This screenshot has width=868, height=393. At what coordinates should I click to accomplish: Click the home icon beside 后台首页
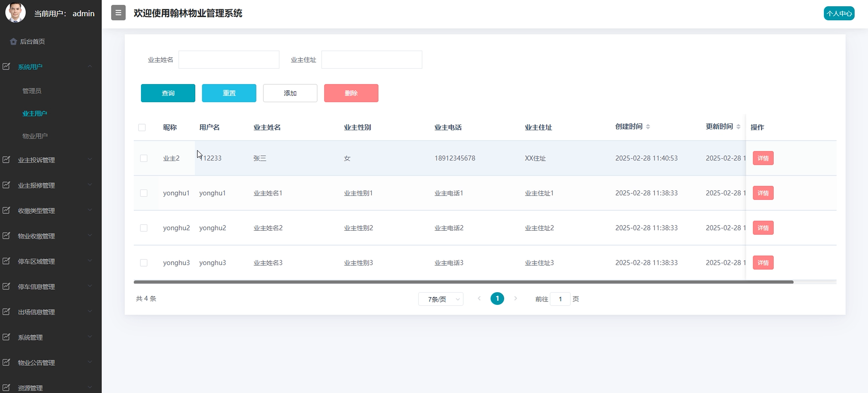pos(14,41)
